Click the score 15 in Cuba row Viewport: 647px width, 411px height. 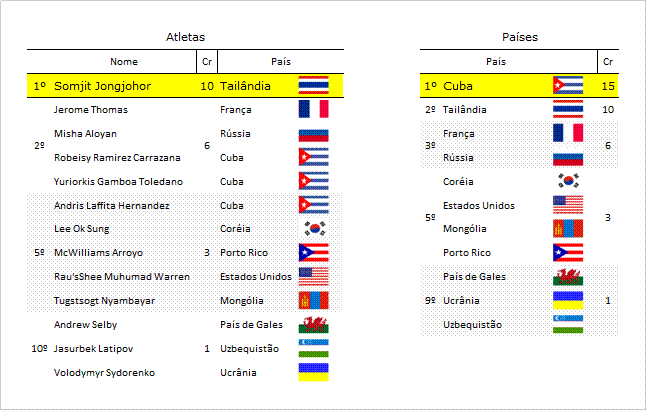point(608,86)
